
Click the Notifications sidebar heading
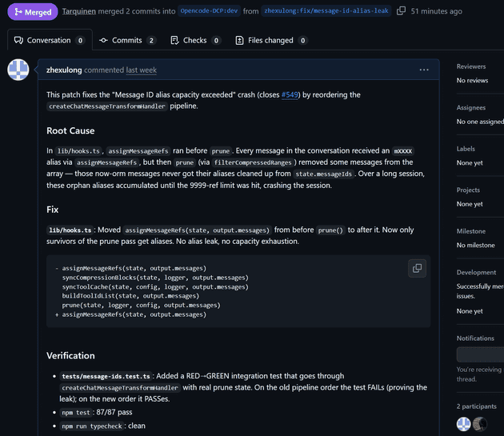[475, 338]
